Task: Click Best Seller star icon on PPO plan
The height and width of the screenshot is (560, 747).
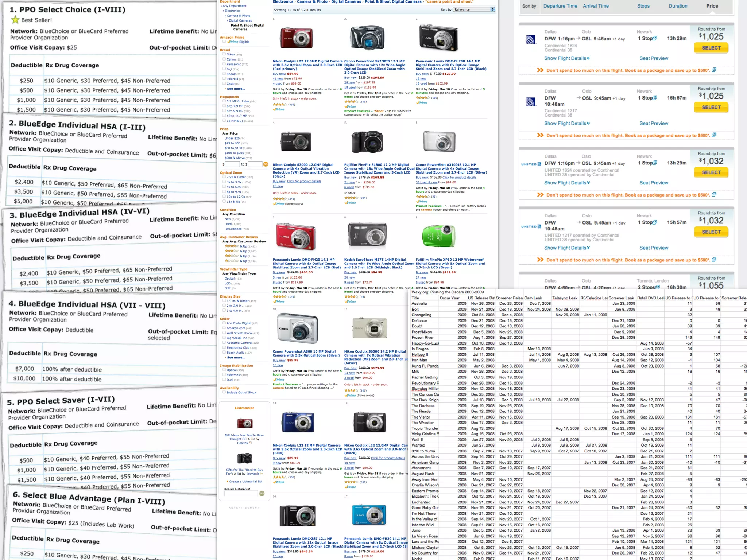Action: tap(15, 20)
